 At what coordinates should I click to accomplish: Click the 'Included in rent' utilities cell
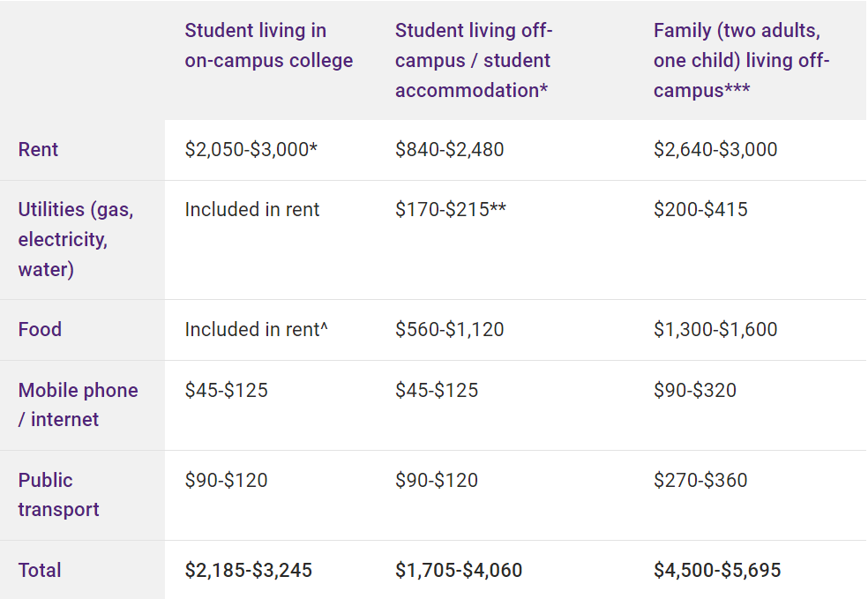252,209
